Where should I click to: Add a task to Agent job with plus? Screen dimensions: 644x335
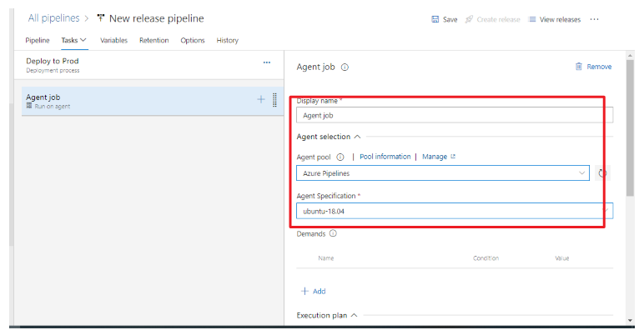pos(261,99)
